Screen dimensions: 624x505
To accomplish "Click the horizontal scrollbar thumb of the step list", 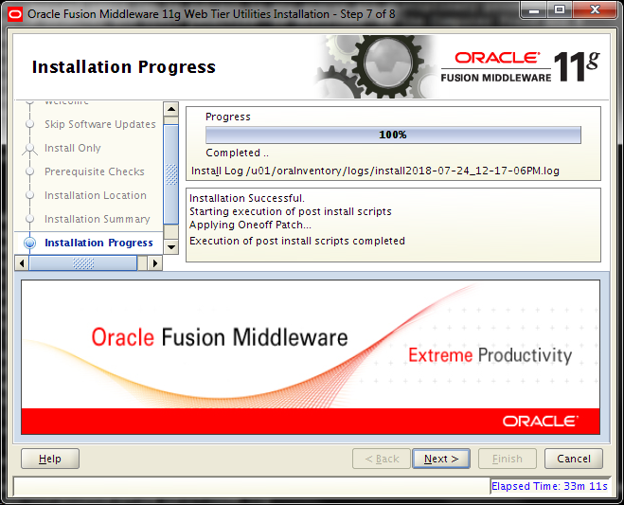I will [x=83, y=263].
